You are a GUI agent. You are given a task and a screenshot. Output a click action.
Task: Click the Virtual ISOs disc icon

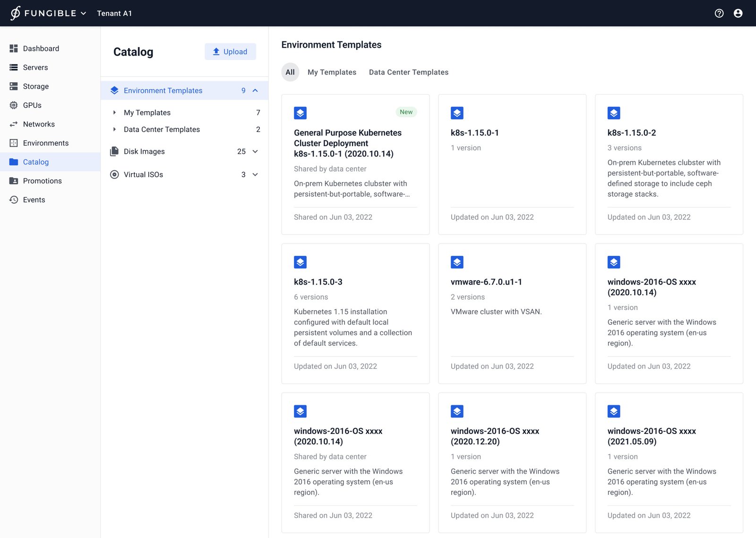(114, 174)
